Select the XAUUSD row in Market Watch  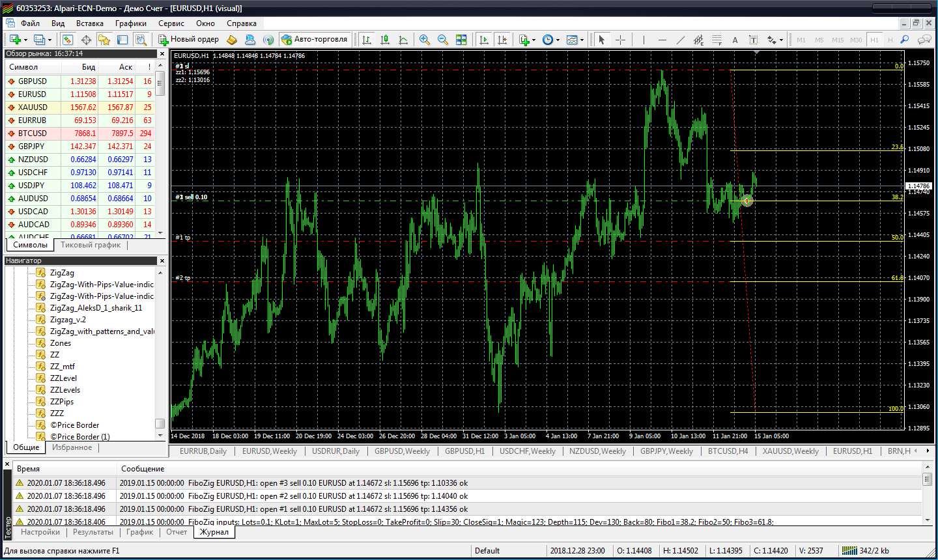click(33, 107)
